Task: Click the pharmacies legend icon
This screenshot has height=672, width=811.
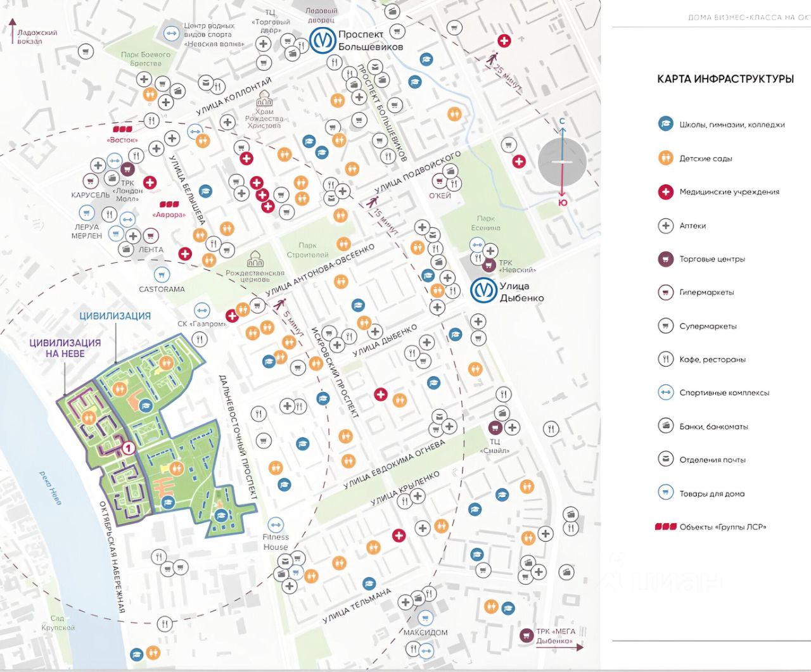Action: pos(665,225)
